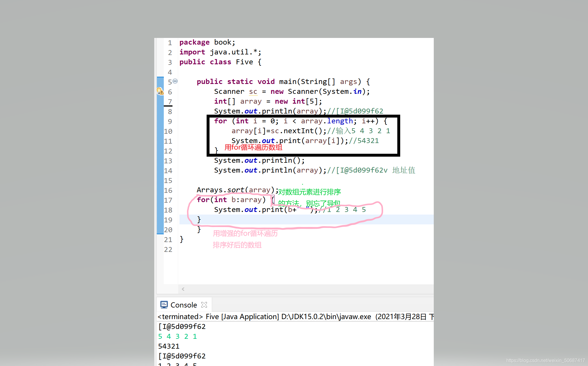Click the empty 'System.out.println();' on line 13
The width and height of the screenshot is (588, 366).
click(259, 160)
